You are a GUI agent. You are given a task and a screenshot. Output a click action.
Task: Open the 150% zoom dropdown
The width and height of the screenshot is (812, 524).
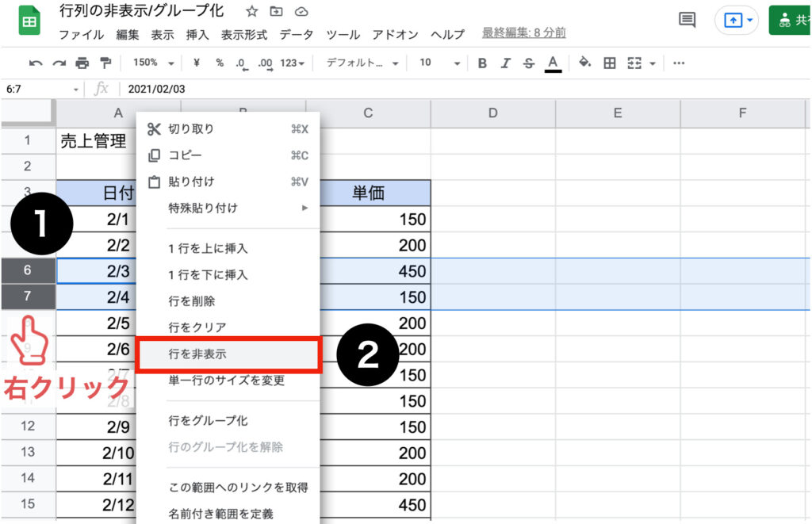153,63
